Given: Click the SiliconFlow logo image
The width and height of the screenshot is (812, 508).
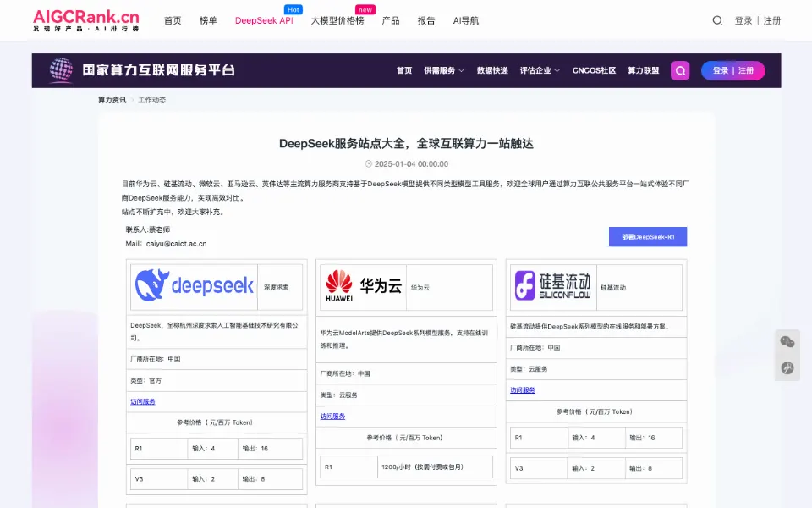Looking at the screenshot, I should point(553,287).
